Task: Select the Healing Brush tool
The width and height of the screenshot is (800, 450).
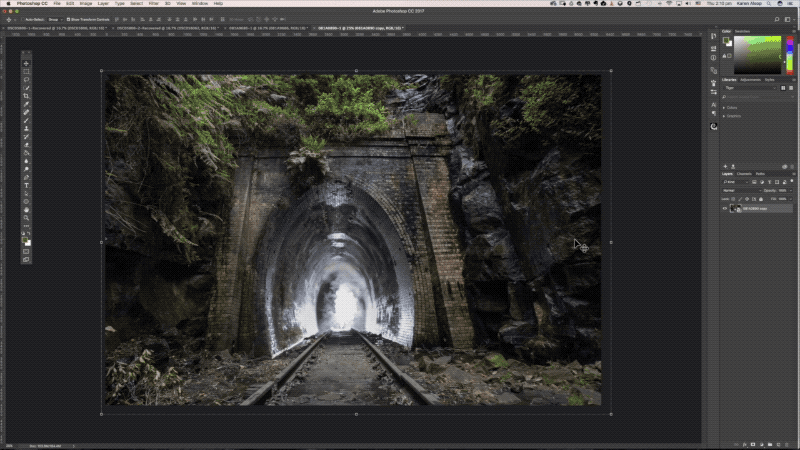Action: click(x=26, y=112)
